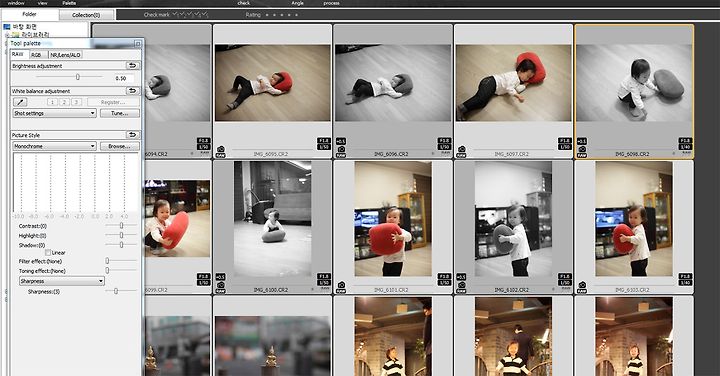Click the 1/40 shutter badge on IMG_6098.CR2

point(685,147)
